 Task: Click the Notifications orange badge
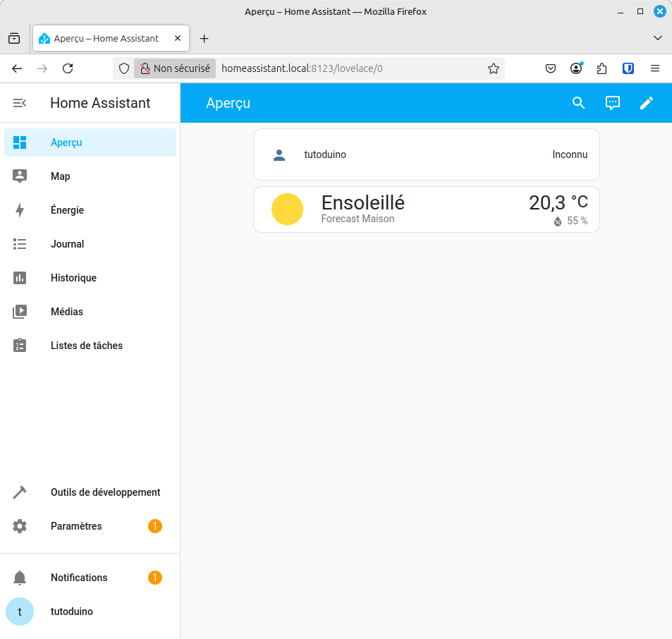tap(155, 578)
